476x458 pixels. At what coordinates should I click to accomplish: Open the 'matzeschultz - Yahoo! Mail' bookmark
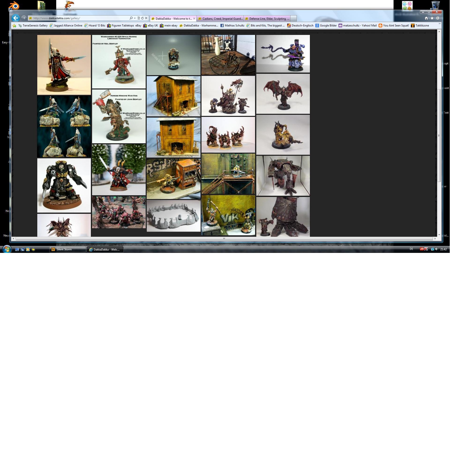pyautogui.click(x=357, y=26)
